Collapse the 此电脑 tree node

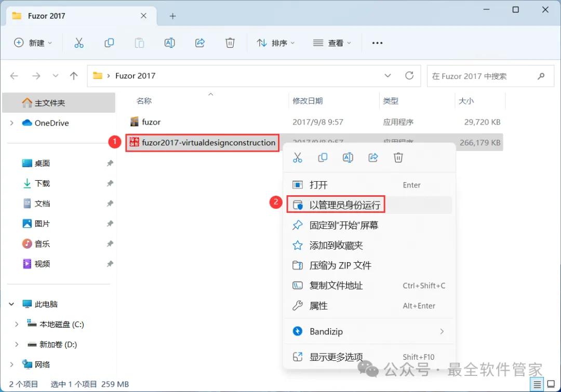[11, 304]
